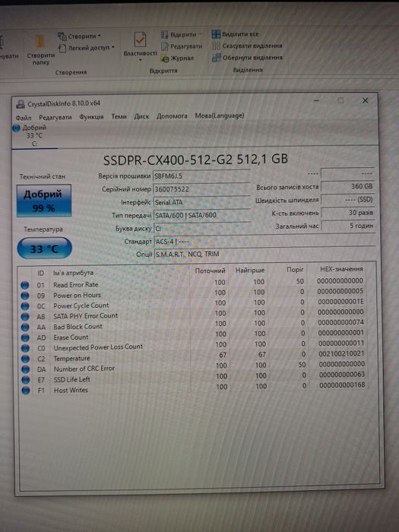
Task: Click Обернути виділення in Explorer ribbon
Action: [x=247, y=58]
